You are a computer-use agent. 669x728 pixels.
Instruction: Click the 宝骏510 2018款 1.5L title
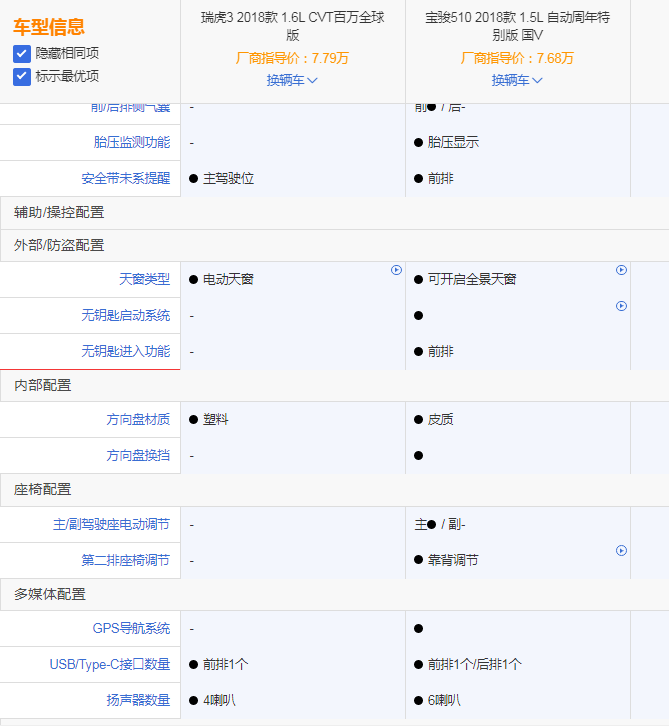[517, 26]
